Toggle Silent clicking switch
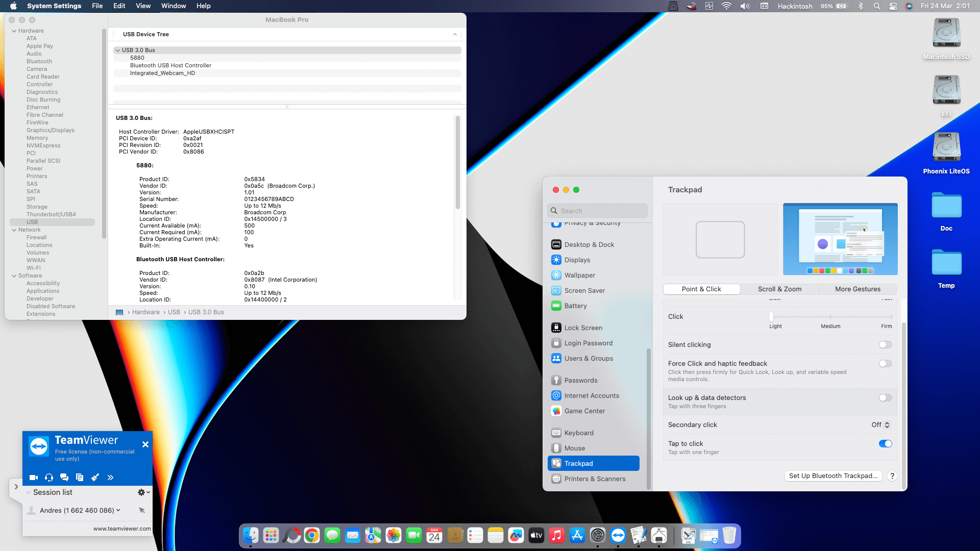 [885, 345]
